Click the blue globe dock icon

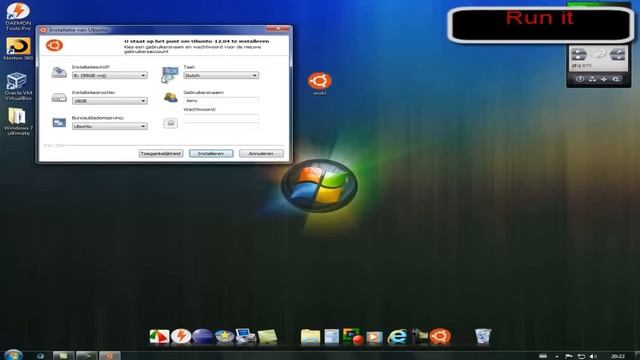[203, 337]
